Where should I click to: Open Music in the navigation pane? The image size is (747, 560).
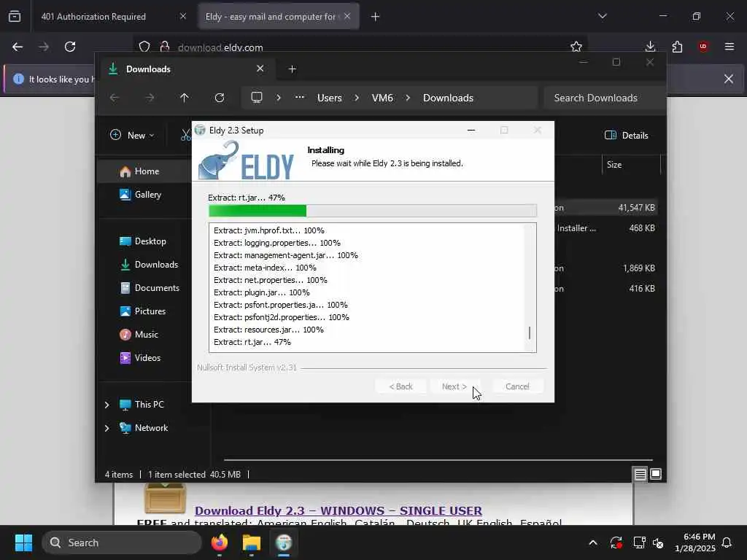(x=146, y=334)
